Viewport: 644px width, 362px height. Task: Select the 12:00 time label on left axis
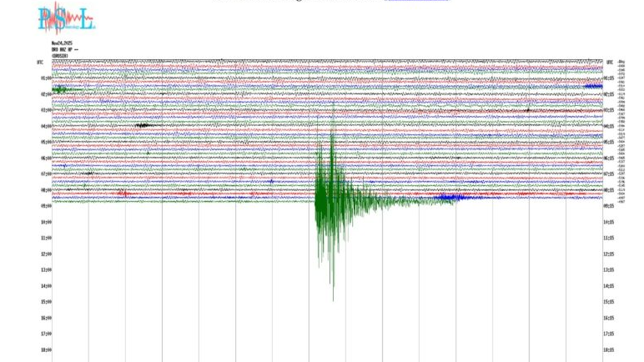[x=46, y=254]
